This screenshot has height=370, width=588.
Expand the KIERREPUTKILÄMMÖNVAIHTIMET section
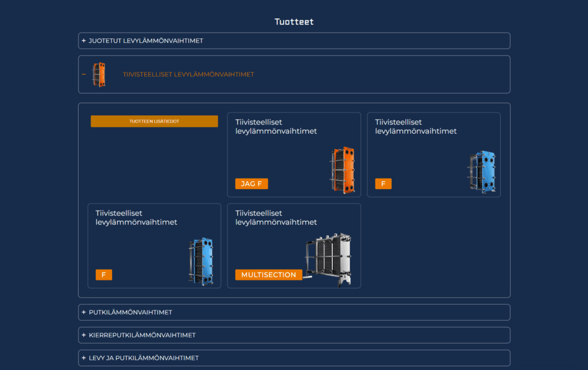tap(294, 335)
